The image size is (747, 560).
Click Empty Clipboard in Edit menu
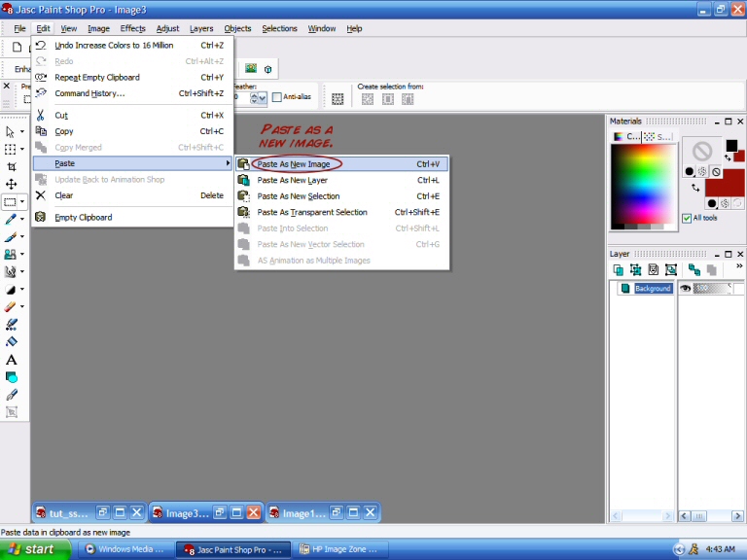coord(83,217)
